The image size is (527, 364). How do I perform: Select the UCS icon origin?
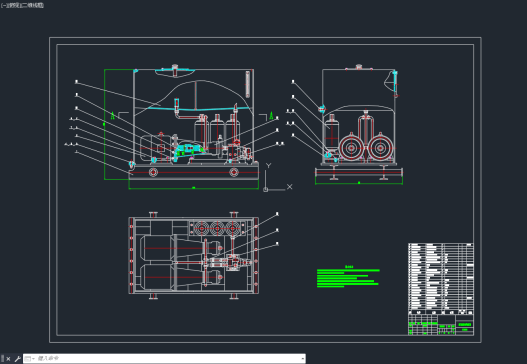[x=266, y=190]
